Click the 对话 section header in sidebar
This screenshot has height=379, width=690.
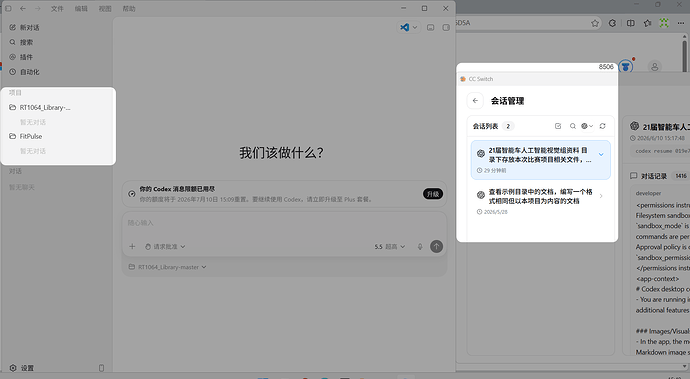coord(15,171)
